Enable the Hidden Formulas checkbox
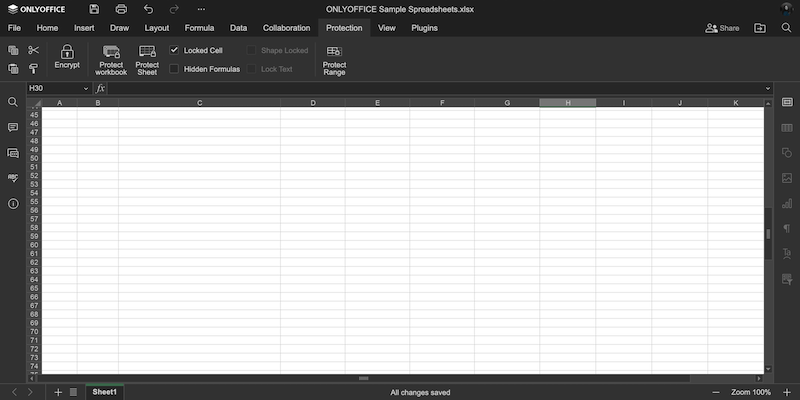 click(174, 69)
